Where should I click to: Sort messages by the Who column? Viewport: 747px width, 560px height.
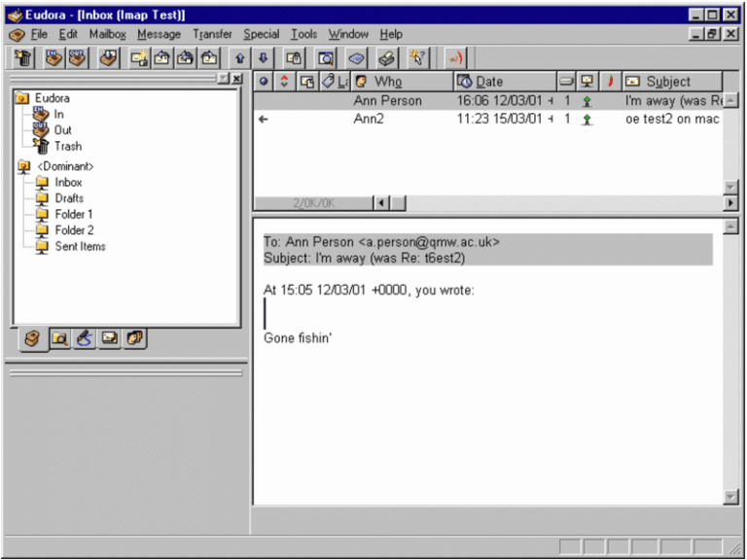(402, 82)
